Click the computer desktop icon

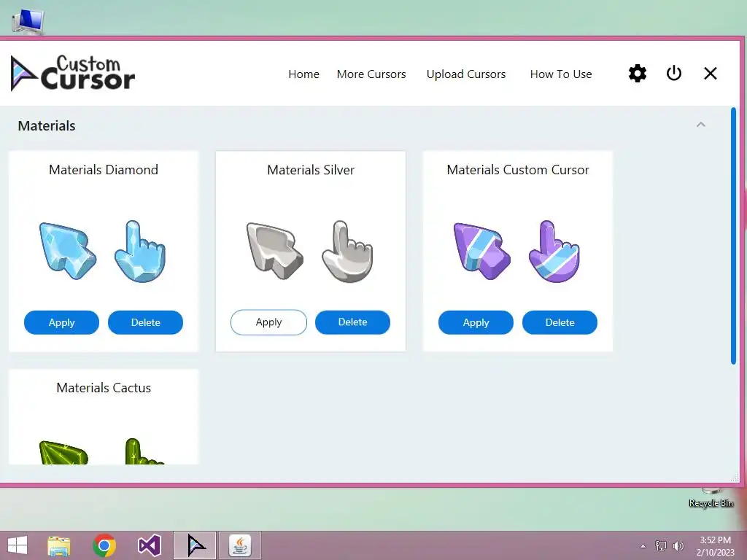28,22
